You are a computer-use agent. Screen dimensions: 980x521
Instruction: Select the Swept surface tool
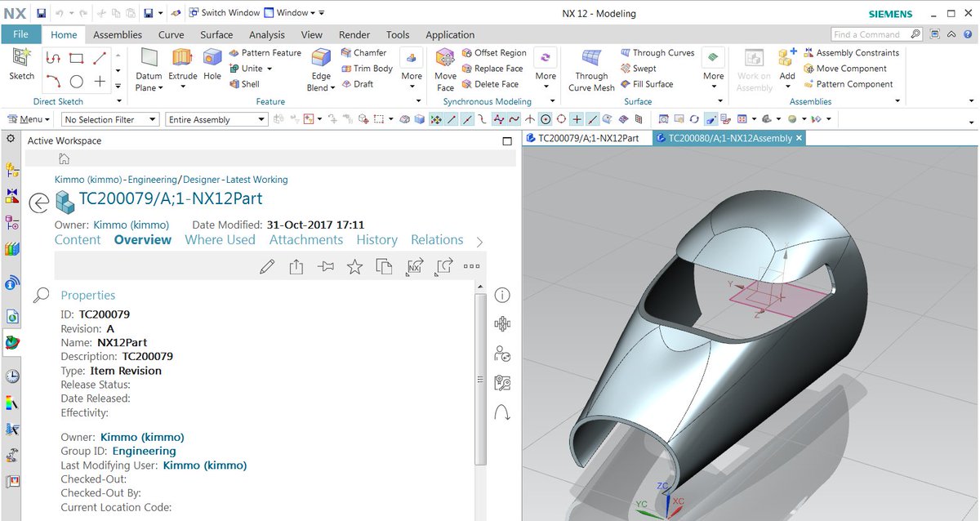(x=638, y=69)
